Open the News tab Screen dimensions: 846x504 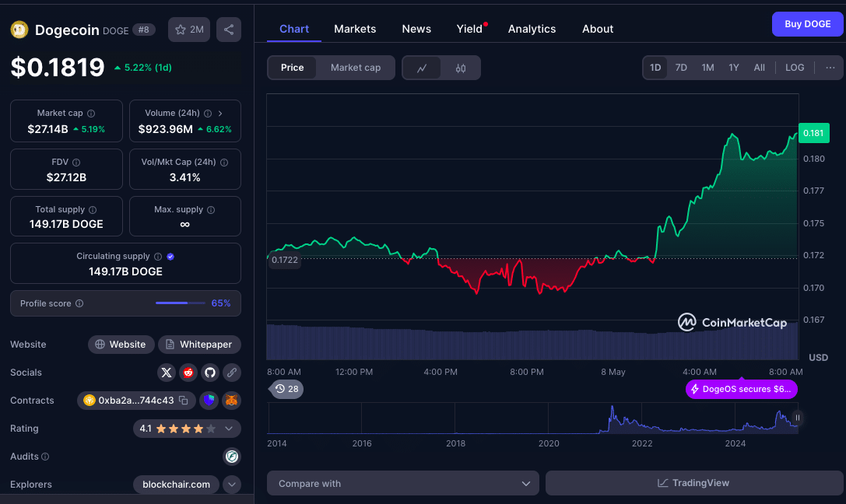416,29
